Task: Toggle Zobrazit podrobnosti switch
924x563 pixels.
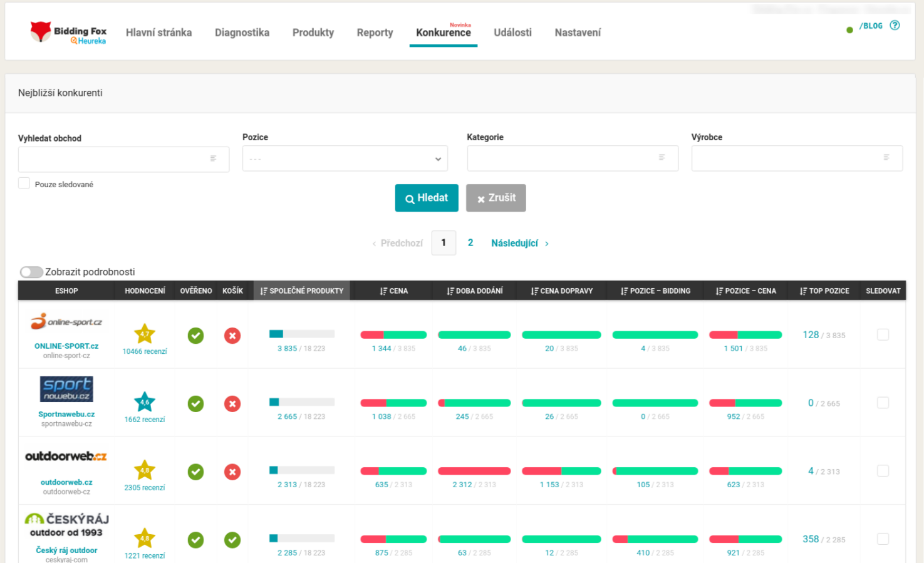Action: click(x=31, y=272)
